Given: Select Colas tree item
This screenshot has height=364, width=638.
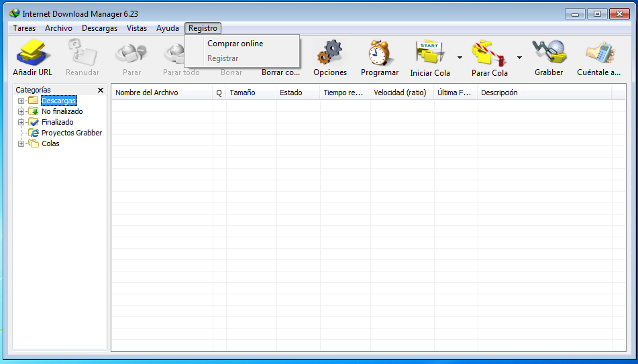Looking at the screenshot, I should [50, 143].
